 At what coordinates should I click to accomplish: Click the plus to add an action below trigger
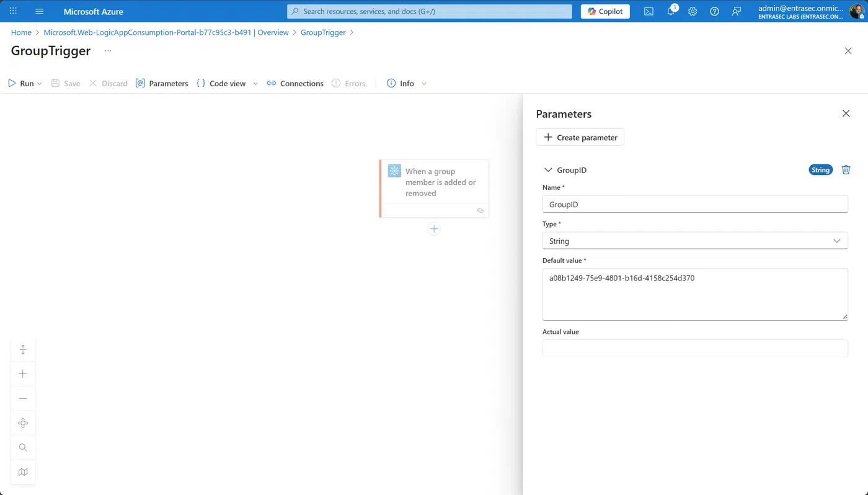(x=434, y=229)
